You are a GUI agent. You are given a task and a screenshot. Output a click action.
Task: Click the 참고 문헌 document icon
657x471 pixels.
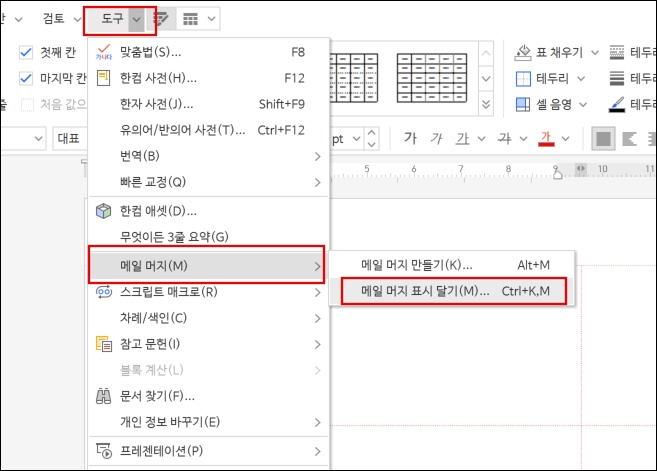pos(103,344)
